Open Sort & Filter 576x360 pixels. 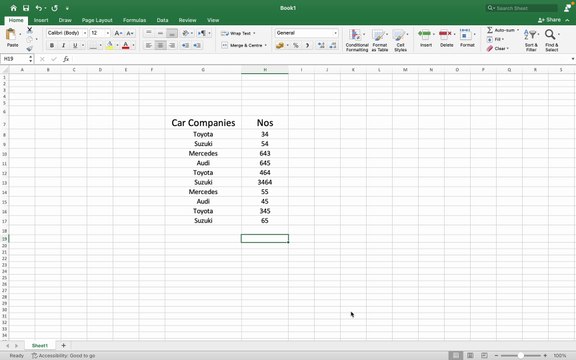[x=531, y=40]
